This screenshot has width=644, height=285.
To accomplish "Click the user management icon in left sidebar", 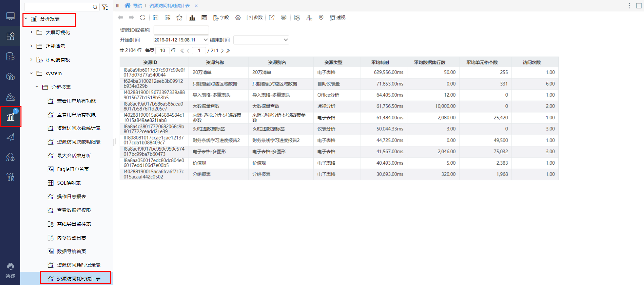I will coord(10,157).
